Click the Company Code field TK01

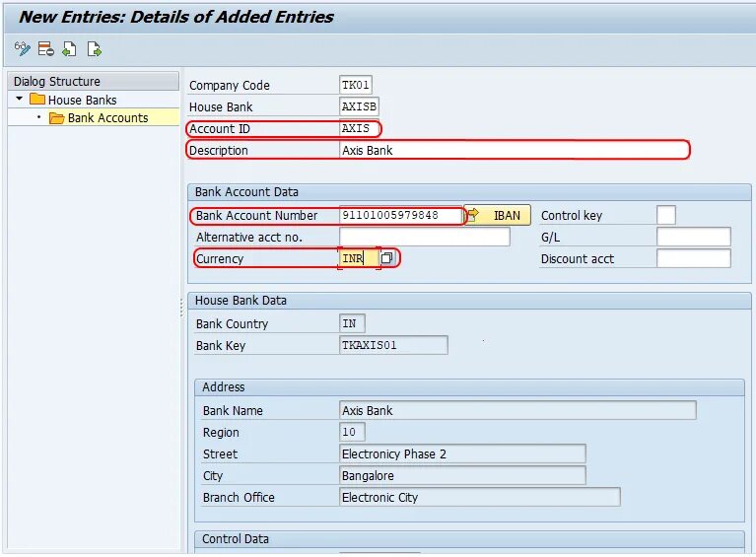pyautogui.click(x=356, y=85)
